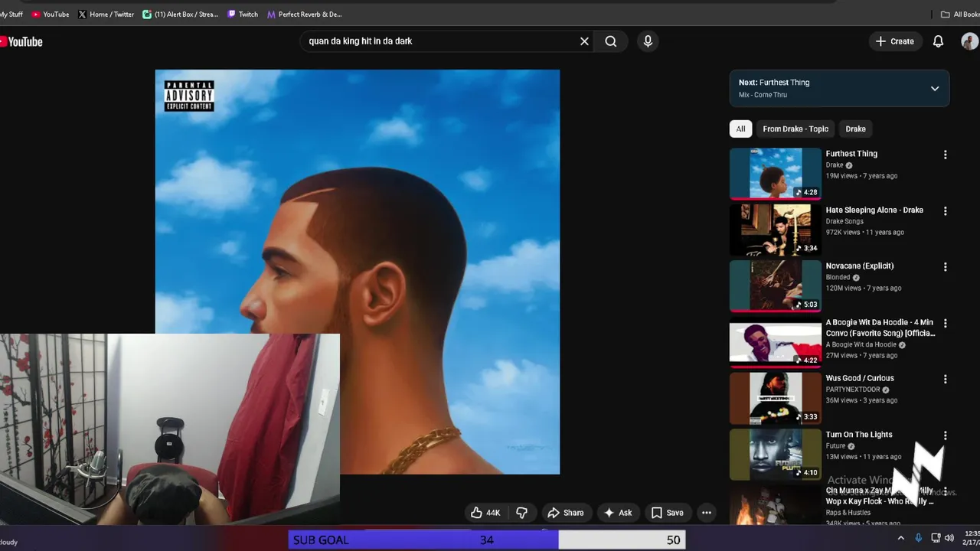Open the account avatar menu
The width and height of the screenshot is (980, 551).
tap(969, 41)
